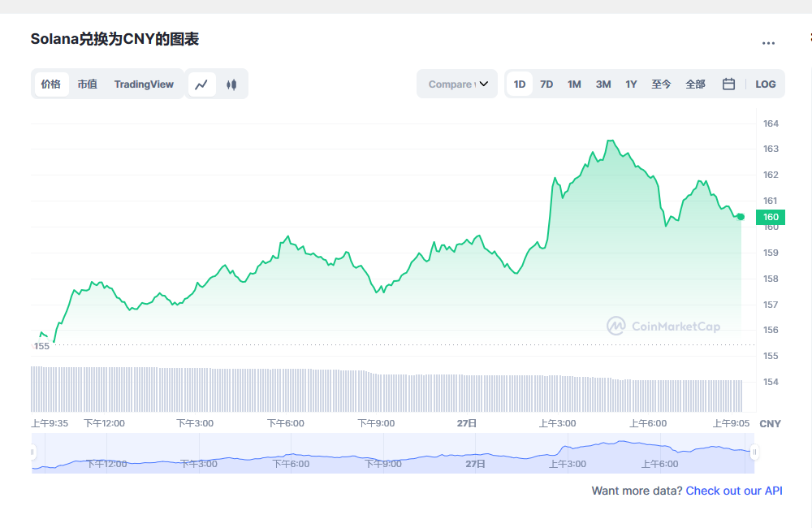This screenshot has height=528, width=812.
Task: Select the 市值 tab
Action: coord(88,84)
